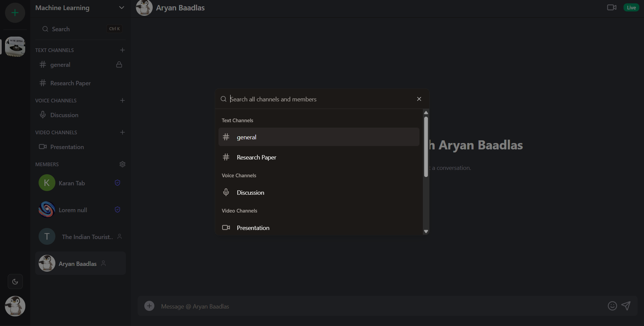
Task: Add a new video channel
Action: (122, 132)
